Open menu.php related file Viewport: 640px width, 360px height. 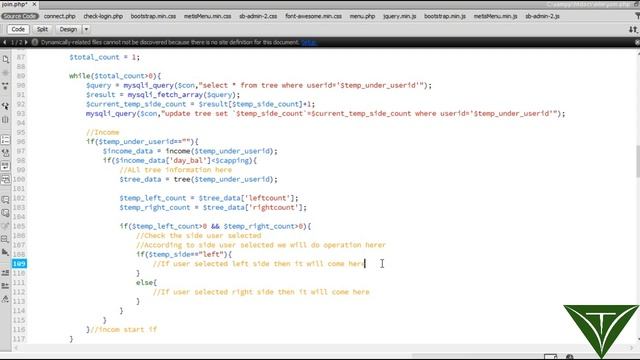tap(362, 16)
